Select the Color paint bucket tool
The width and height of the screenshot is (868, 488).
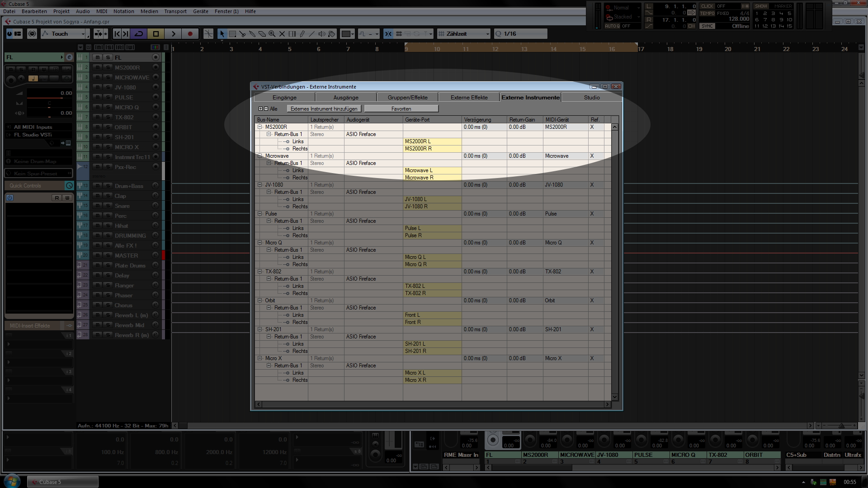tap(332, 34)
